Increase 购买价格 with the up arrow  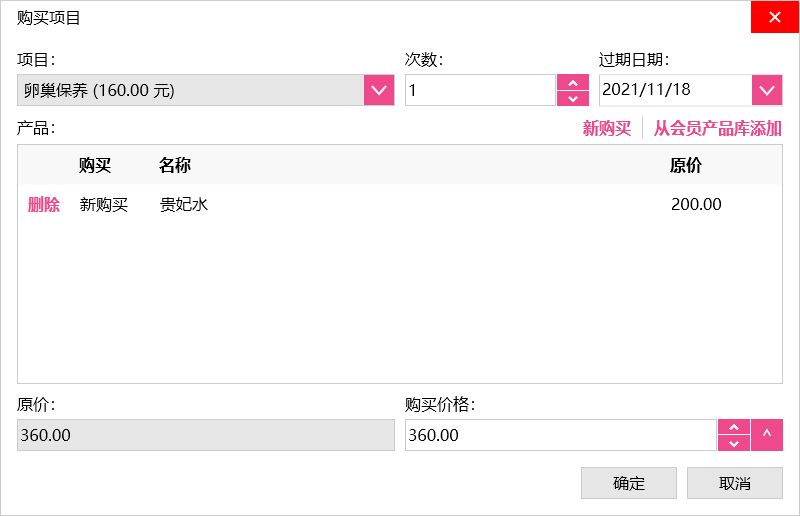[x=734, y=427]
